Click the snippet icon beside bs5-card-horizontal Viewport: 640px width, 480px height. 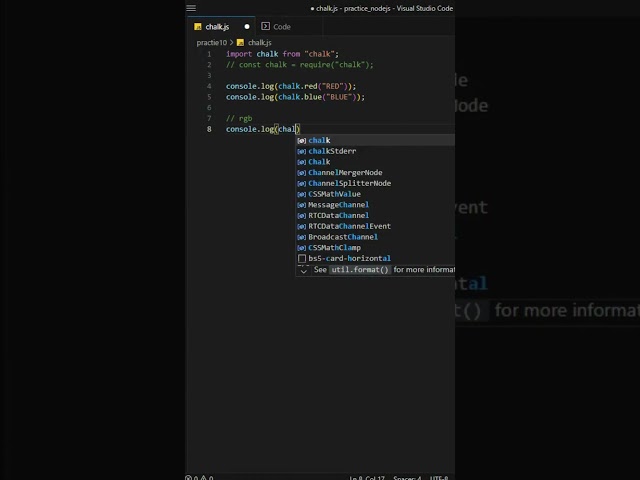(x=302, y=258)
